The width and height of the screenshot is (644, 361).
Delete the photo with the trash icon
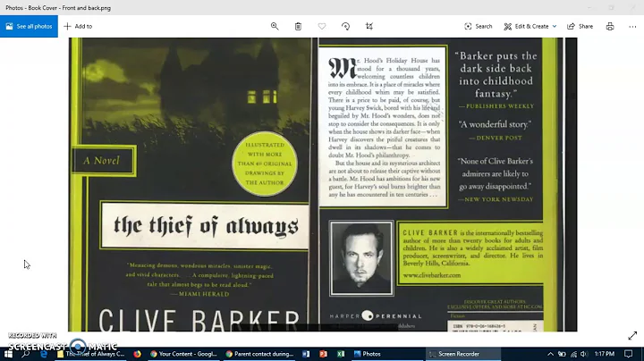(x=298, y=26)
